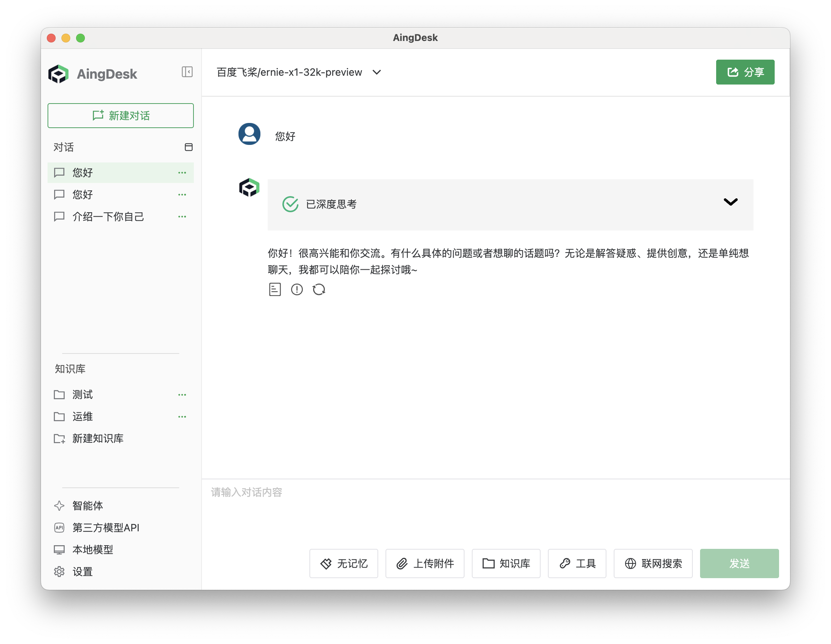
Task: Copy the assistant's reply text
Action: tap(275, 289)
